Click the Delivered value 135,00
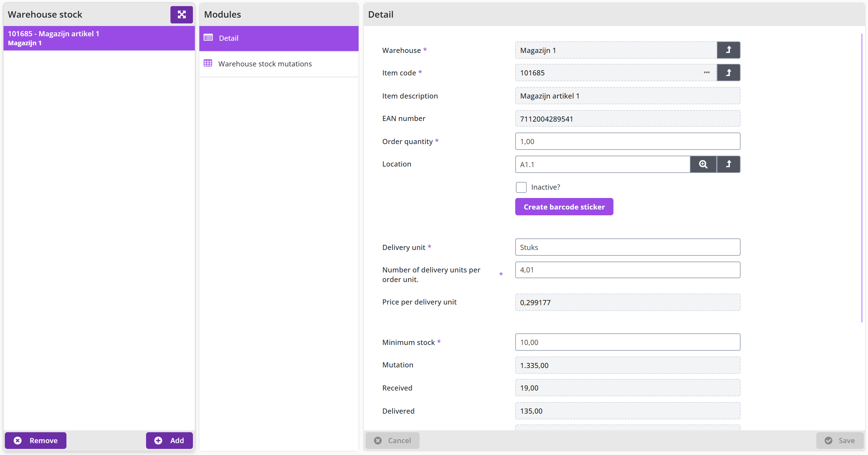 (628, 411)
